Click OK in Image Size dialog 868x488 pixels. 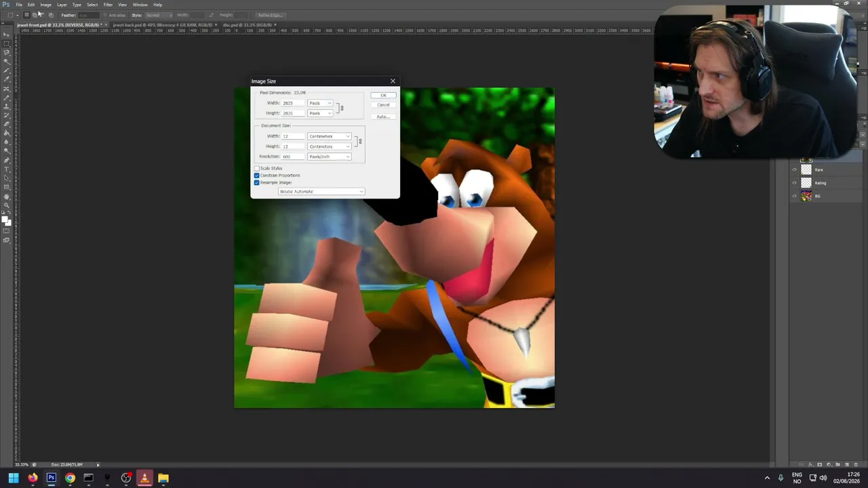[x=383, y=96]
